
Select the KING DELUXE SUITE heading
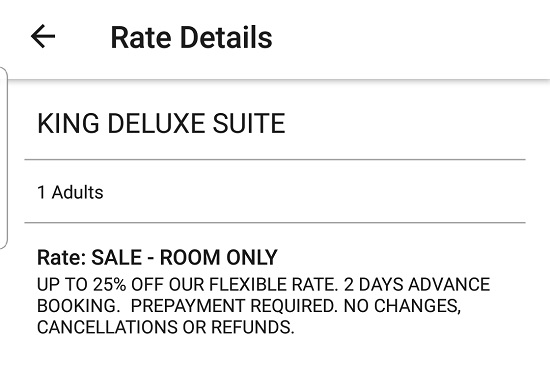coord(161,124)
